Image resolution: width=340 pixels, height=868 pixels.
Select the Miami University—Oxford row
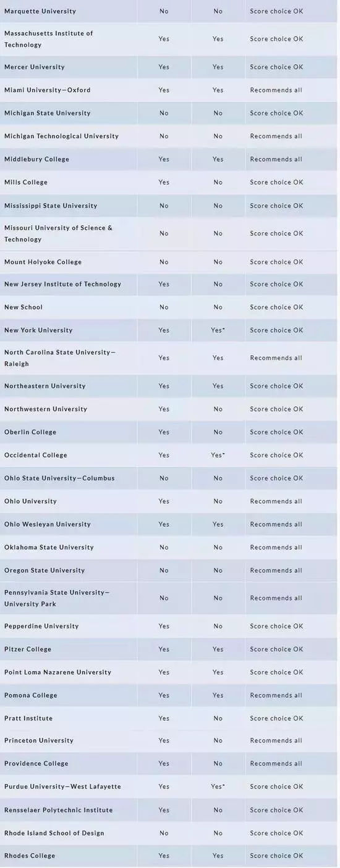pos(48,90)
